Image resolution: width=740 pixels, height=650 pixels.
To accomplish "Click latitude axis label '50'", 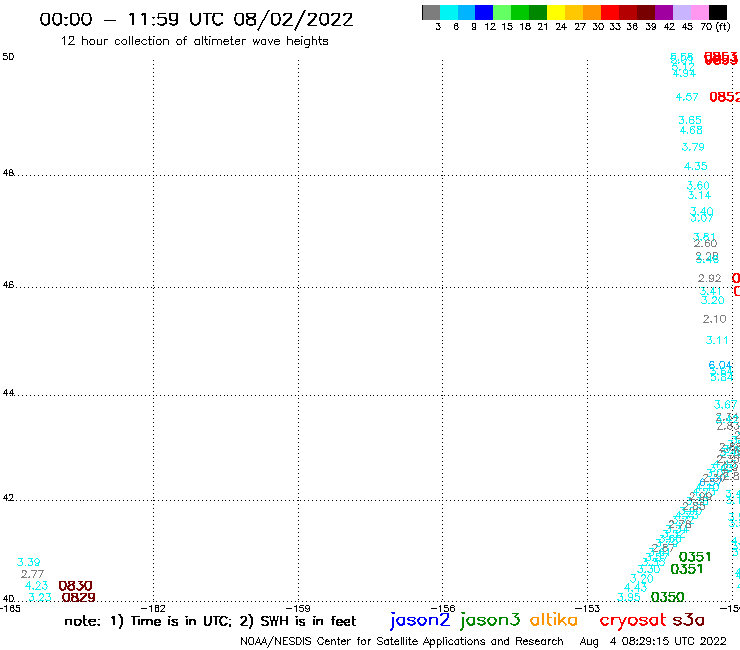I will coord(8,57).
